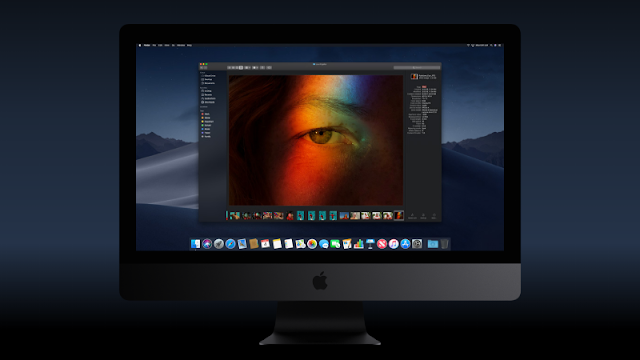This screenshot has height=360, width=640.
Task: Click Markup quick action button
Action: (423, 216)
